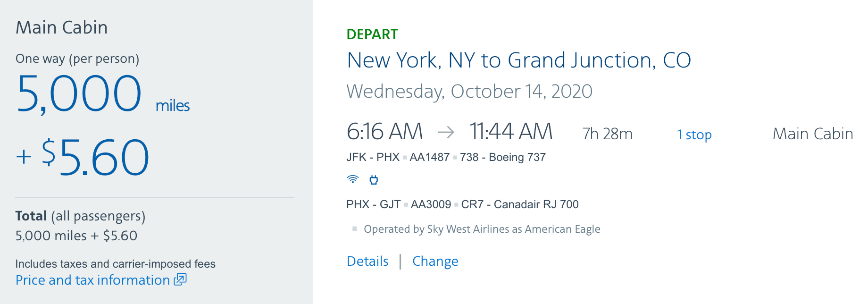Click the Wednesday, October 14, 2020 date
Screen dimensions: 868x304
click(x=469, y=91)
